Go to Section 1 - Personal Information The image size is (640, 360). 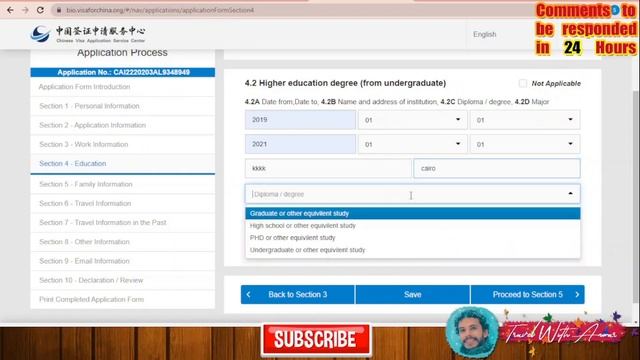[122, 106]
